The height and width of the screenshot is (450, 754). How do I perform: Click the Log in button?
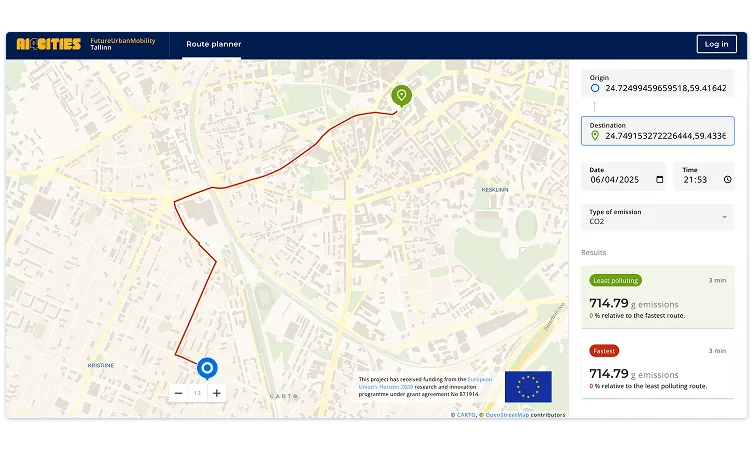pyautogui.click(x=716, y=44)
